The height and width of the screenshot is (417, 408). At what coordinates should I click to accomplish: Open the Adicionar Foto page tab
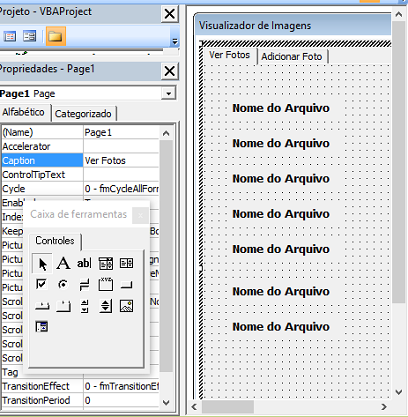[x=292, y=56]
